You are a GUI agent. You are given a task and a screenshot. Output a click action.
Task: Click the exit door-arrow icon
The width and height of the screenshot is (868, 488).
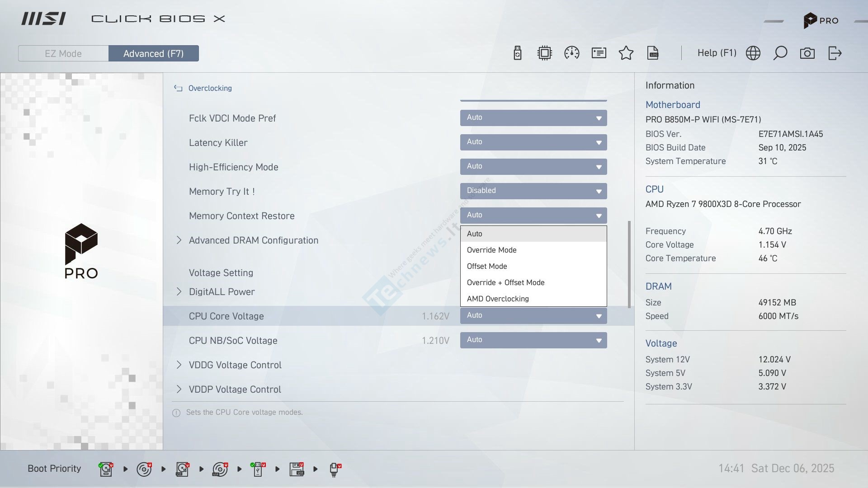click(x=835, y=53)
